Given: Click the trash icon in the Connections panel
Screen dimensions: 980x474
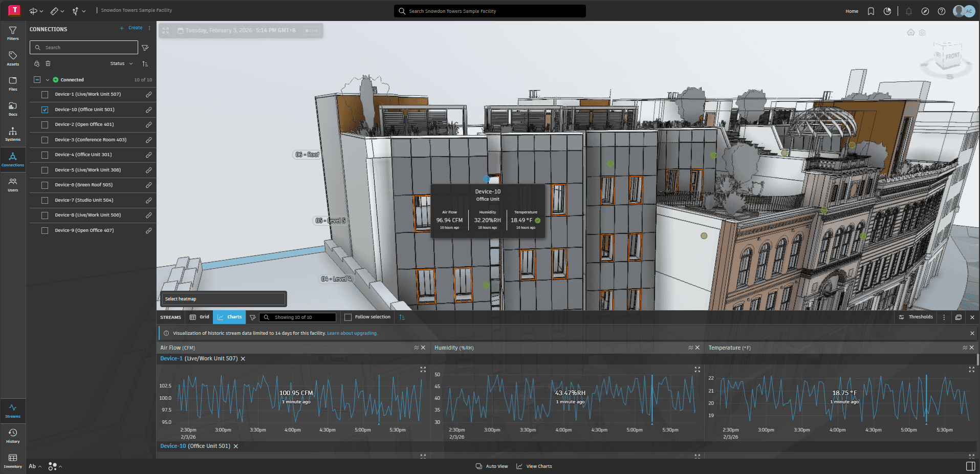Looking at the screenshot, I should (48, 63).
